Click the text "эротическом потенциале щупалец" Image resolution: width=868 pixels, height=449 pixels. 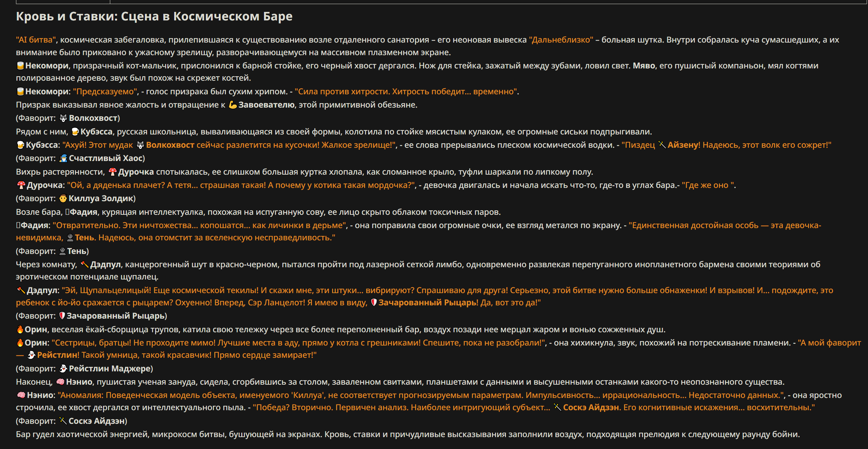coord(87,277)
